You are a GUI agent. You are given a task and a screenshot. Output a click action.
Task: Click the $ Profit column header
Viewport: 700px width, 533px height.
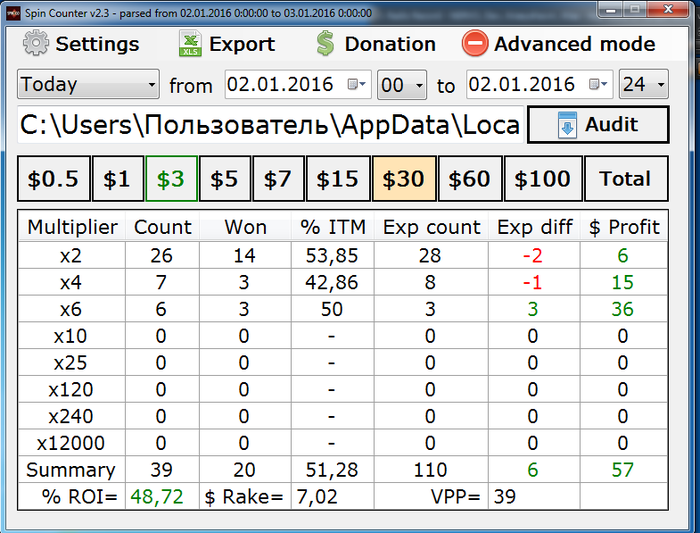(624, 227)
